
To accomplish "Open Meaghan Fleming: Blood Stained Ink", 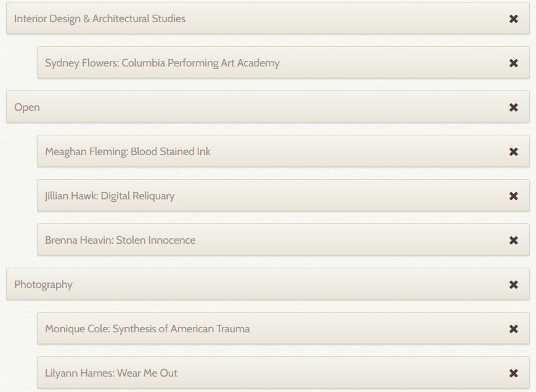I will (x=128, y=151).
